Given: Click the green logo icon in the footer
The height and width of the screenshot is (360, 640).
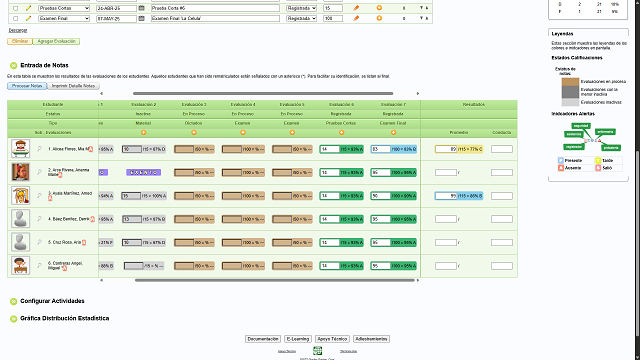Looking at the screenshot, I should (317, 351).
